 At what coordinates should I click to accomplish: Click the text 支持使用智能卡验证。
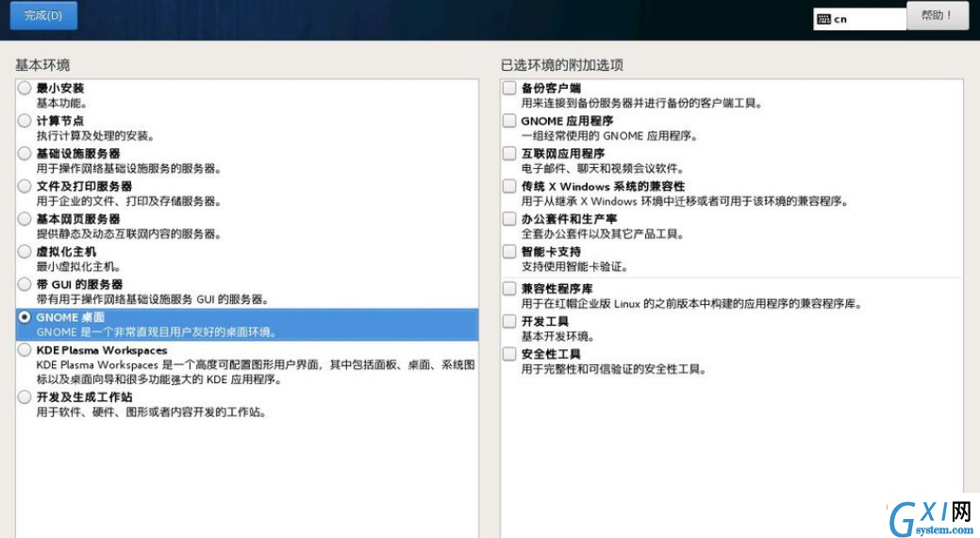point(575,266)
